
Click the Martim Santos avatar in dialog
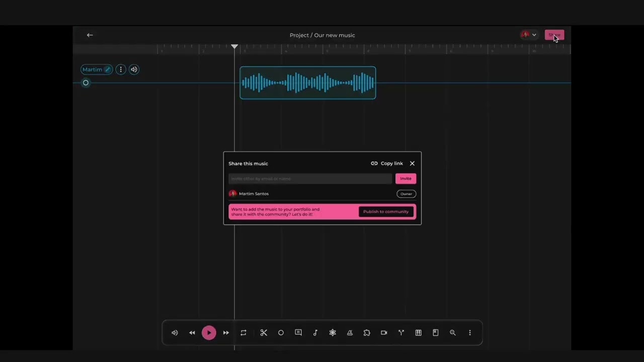[x=232, y=194]
